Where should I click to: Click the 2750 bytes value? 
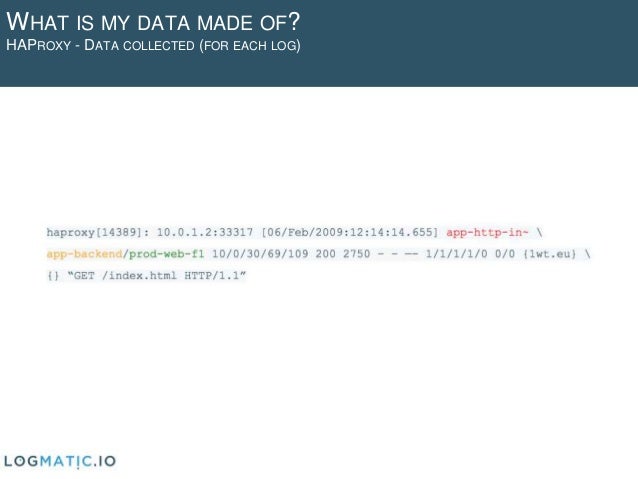(356, 254)
